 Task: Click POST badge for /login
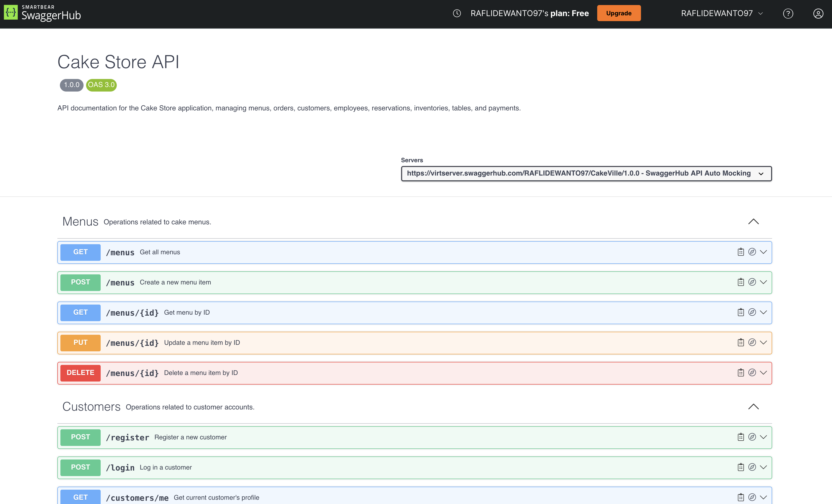pyautogui.click(x=80, y=468)
